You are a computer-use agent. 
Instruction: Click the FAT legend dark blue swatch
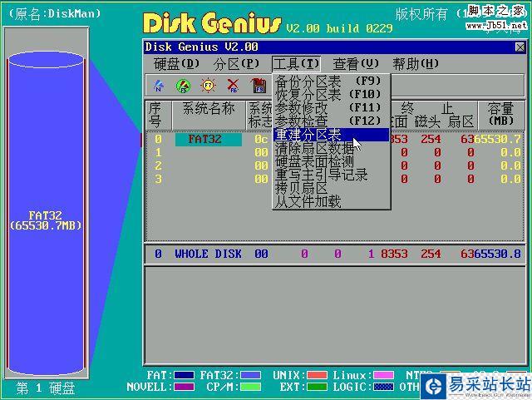point(184,375)
